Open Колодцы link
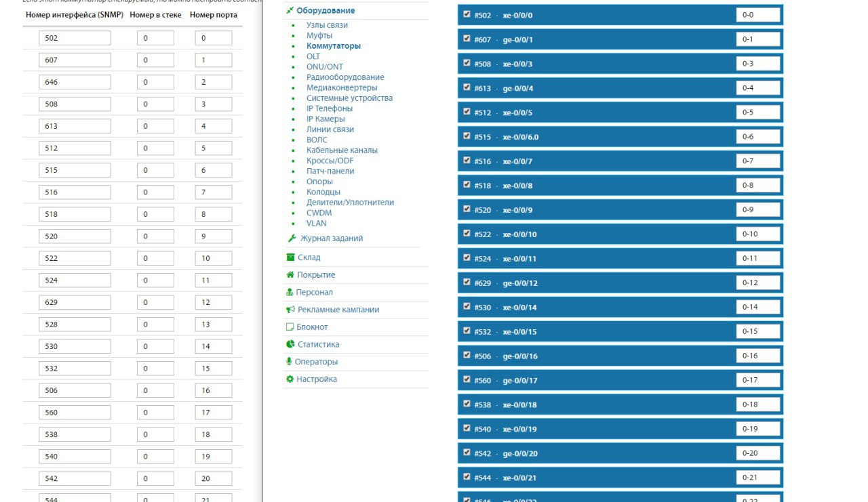868x502 pixels. [x=323, y=192]
